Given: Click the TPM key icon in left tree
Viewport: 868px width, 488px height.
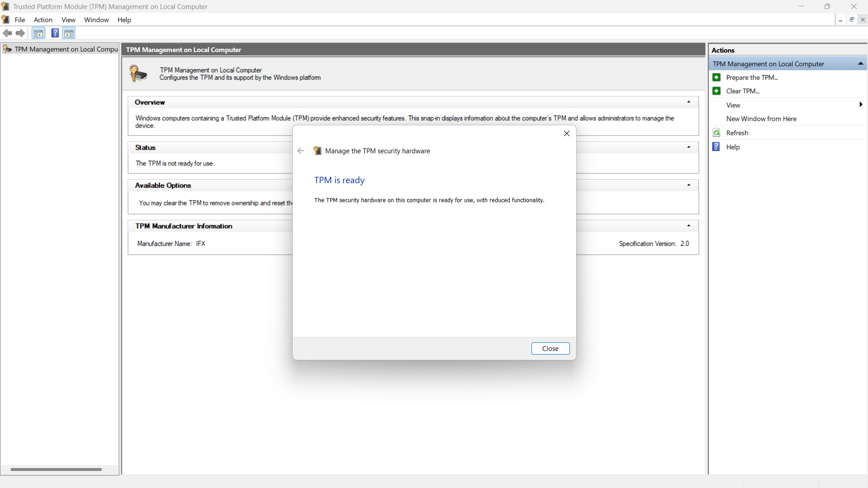Looking at the screenshot, I should pos(7,49).
